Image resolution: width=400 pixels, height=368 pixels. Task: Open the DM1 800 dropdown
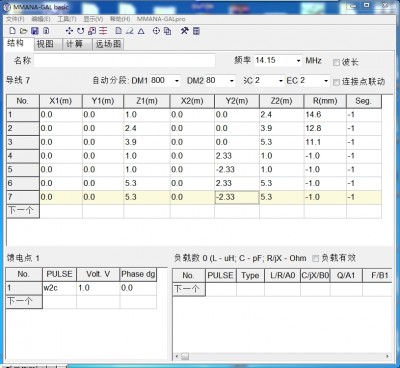(177, 81)
